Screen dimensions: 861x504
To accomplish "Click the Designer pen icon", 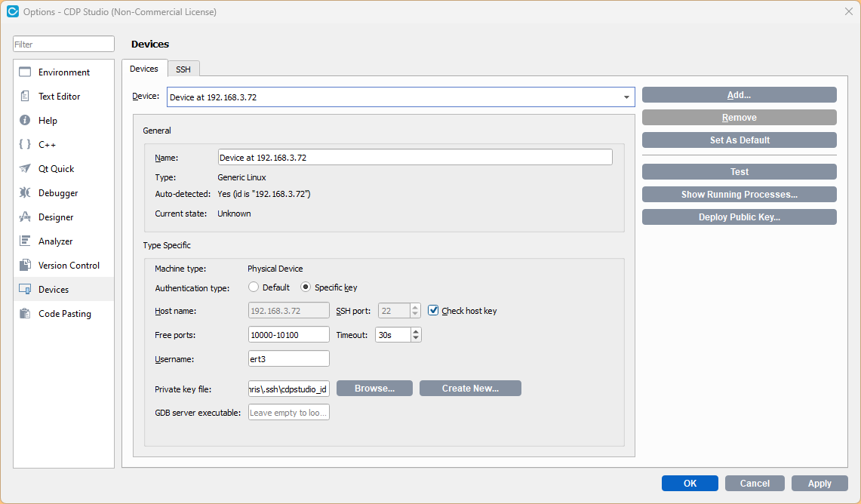I will pyautogui.click(x=25, y=217).
